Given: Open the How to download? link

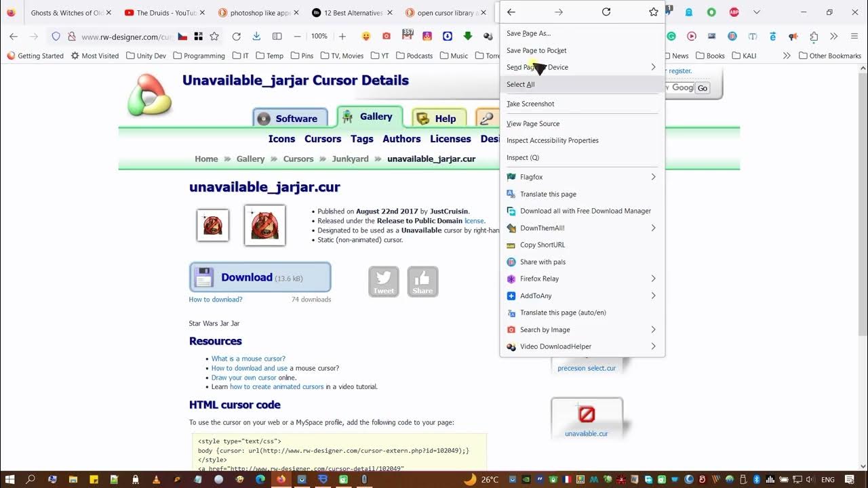Looking at the screenshot, I should coord(216,299).
